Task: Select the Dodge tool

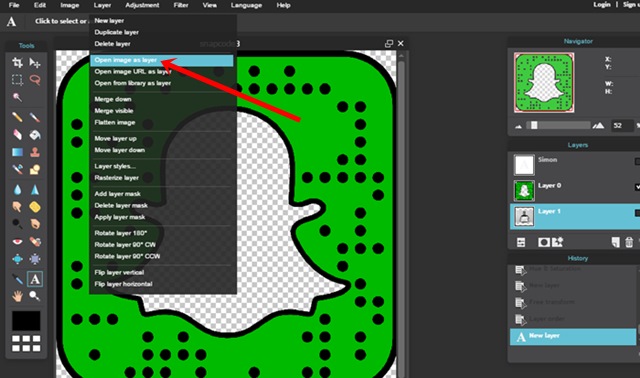Action: tap(17, 224)
